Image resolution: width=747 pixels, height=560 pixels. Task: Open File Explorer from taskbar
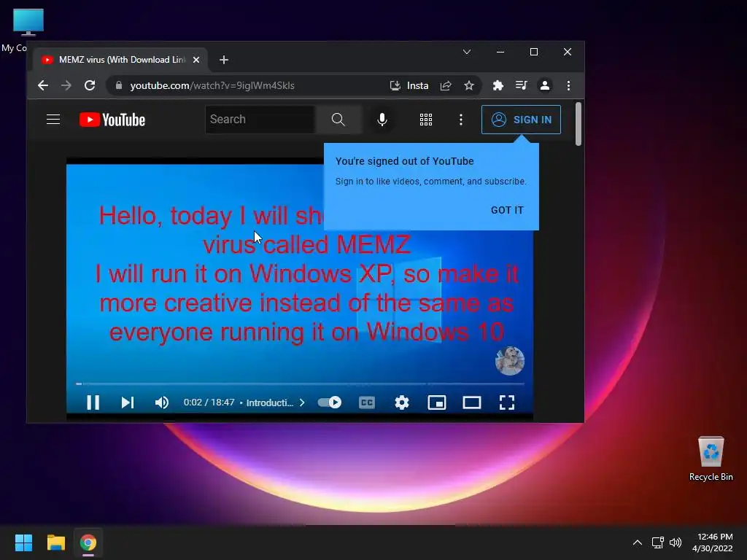55,542
